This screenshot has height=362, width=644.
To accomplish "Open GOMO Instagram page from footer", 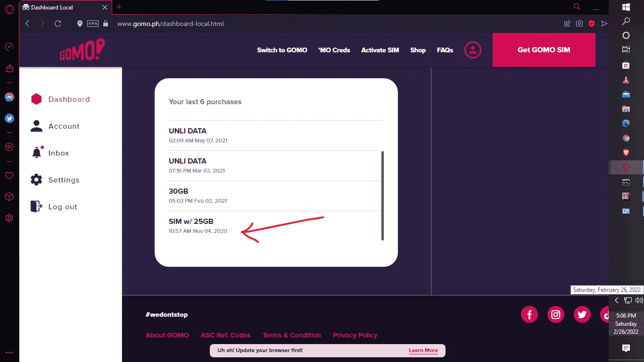I will (556, 314).
